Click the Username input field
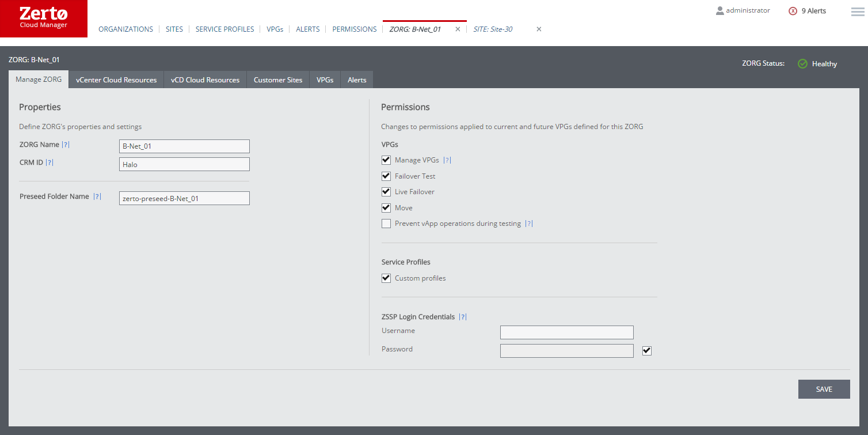This screenshot has width=868, height=435. (x=567, y=332)
